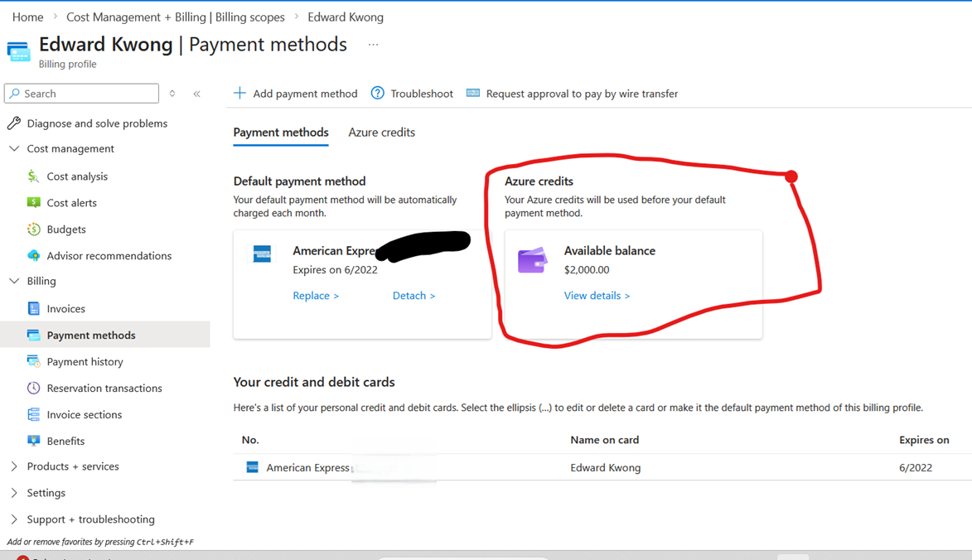Click View details link under Available balance
This screenshot has width=972, height=560.
click(x=597, y=296)
